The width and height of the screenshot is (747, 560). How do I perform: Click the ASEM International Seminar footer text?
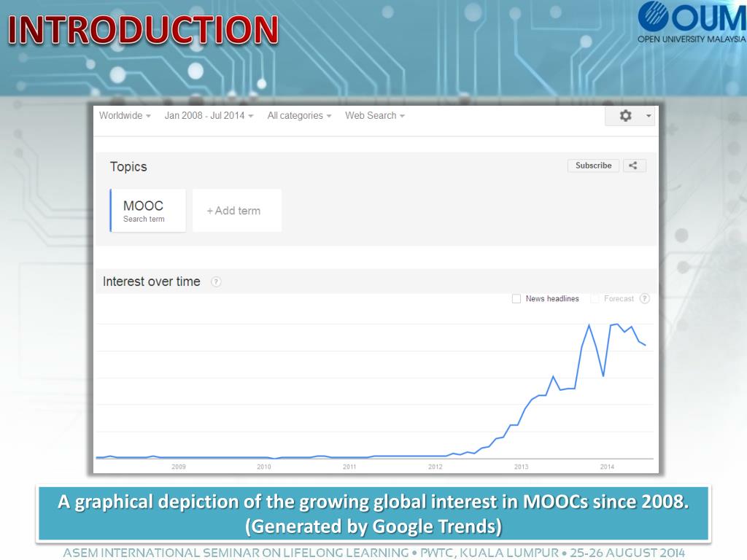(x=373, y=553)
